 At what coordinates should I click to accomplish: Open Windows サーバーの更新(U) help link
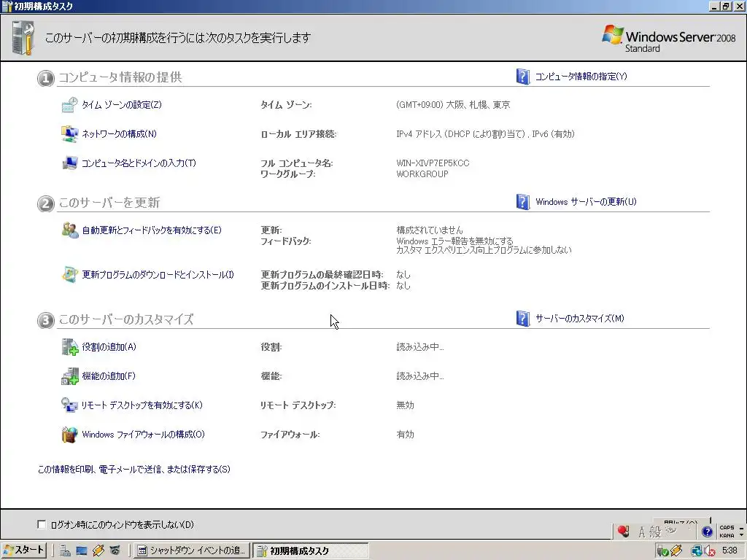586,202
